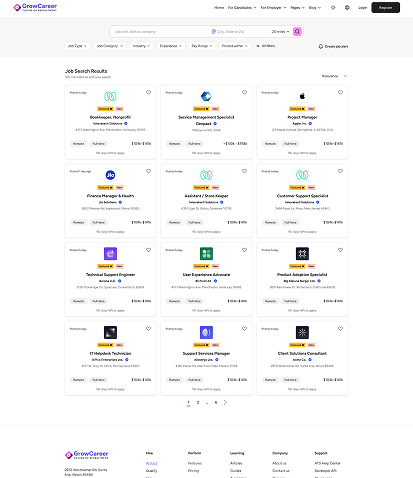
Task: Open the Support Services Manager job title
Action: pos(206,353)
